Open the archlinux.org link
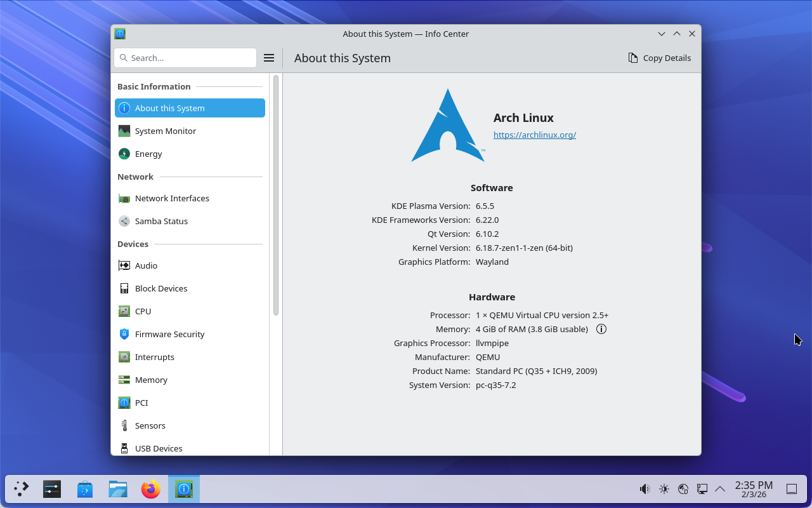Screen dimensions: 812x508 [535, 135]
